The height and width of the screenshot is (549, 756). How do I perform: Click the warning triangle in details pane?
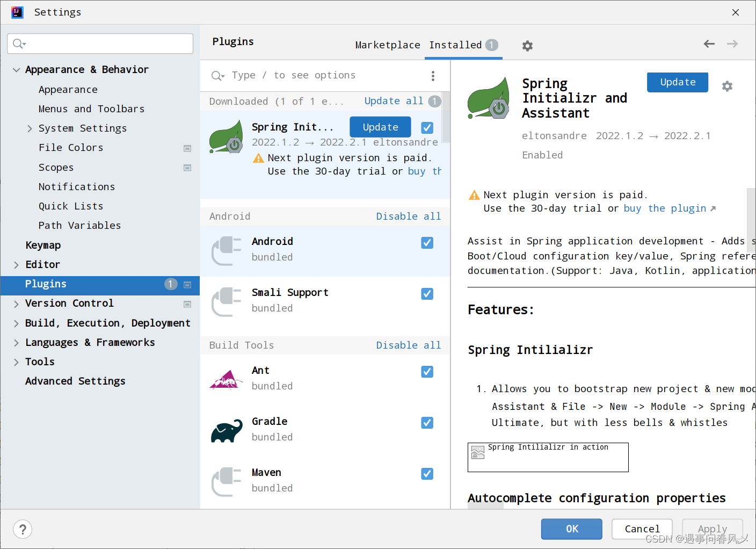[474, 195]
